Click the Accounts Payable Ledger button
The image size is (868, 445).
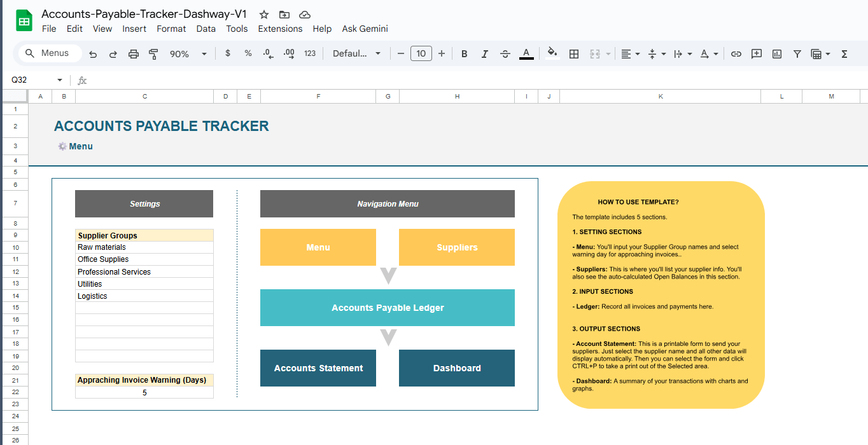(387, 308)
